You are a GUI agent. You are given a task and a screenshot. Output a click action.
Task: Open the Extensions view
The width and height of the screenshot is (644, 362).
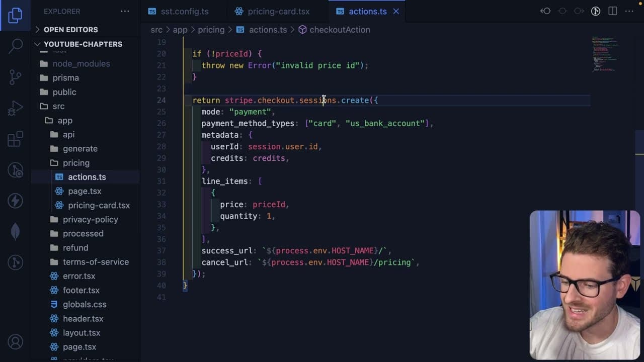coord(15,139)
